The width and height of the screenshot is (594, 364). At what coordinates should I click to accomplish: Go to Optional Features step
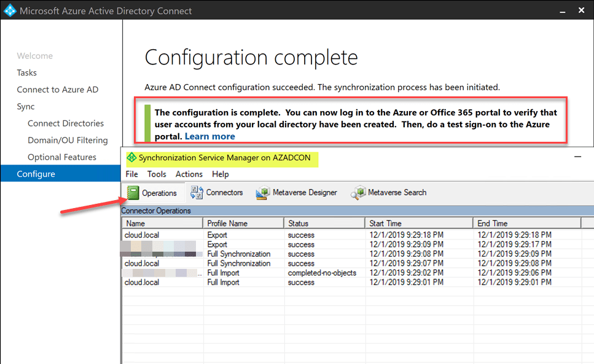pos(62,157)
